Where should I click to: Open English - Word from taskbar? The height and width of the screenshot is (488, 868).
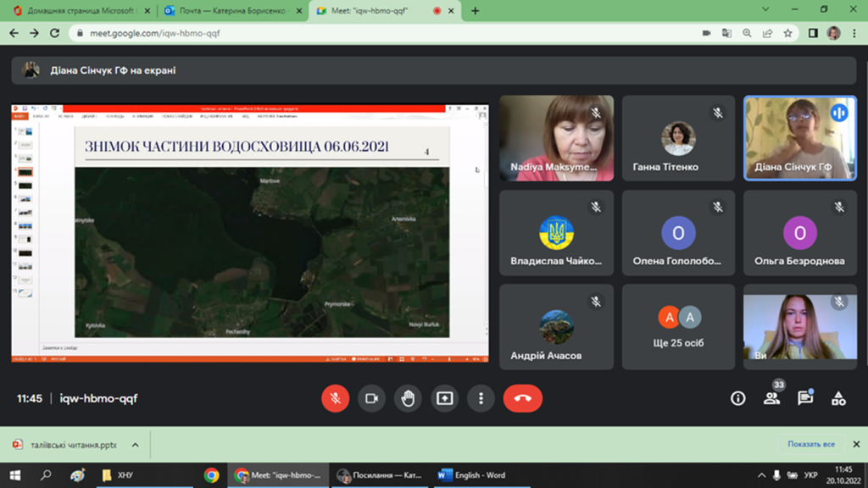coord(471,475)
